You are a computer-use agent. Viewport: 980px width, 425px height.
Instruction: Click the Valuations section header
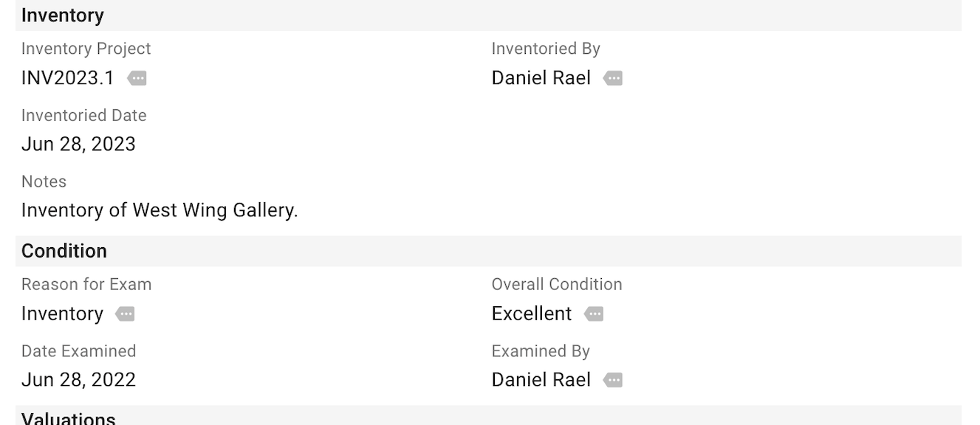pyautogui.click(x=68, y=418)
